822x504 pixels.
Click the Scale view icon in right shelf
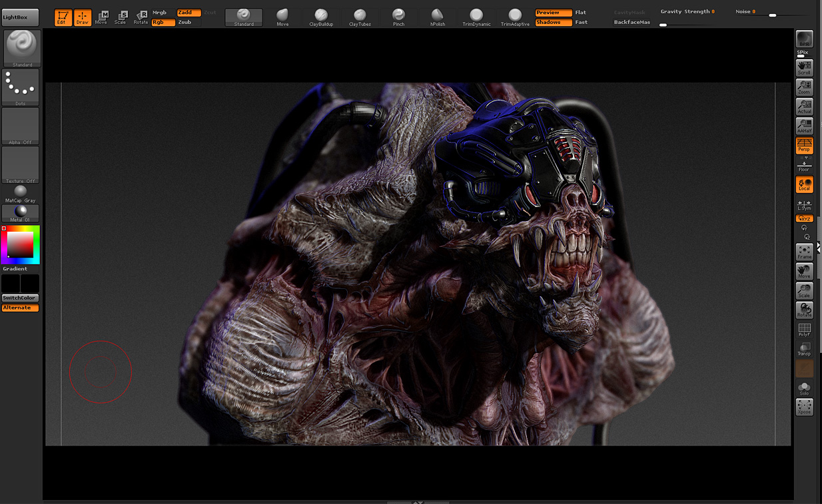click(x=805, y=291)
